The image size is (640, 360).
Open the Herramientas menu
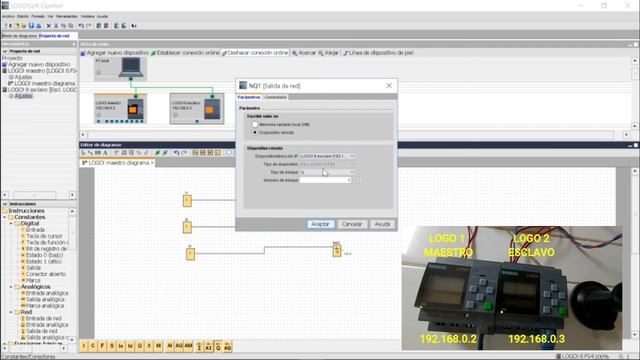point(67,16)
